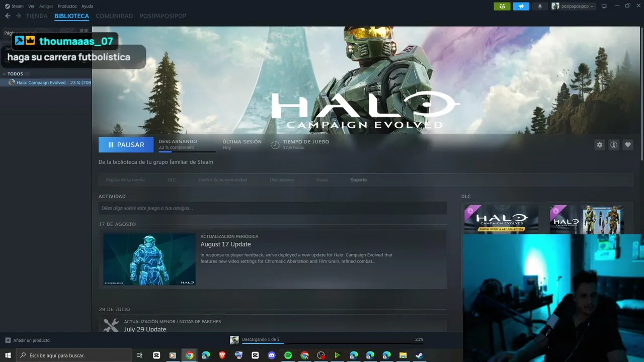Click the '29 DE JULIO' date heading
The height and width of the screenshot is (362, 644).
pyautogui.click(x=114, y=309)
